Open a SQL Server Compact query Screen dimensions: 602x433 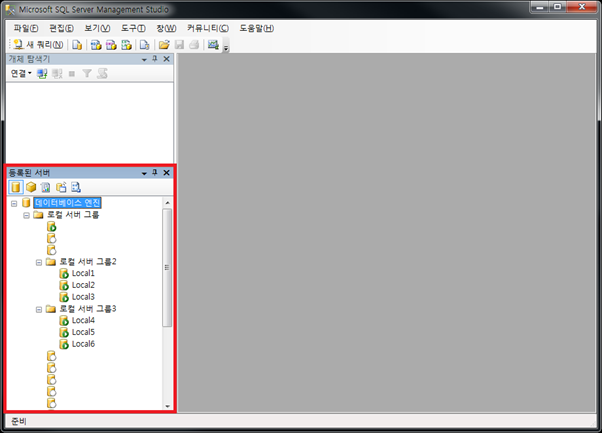pyautogui.click(x=144, y=45)
